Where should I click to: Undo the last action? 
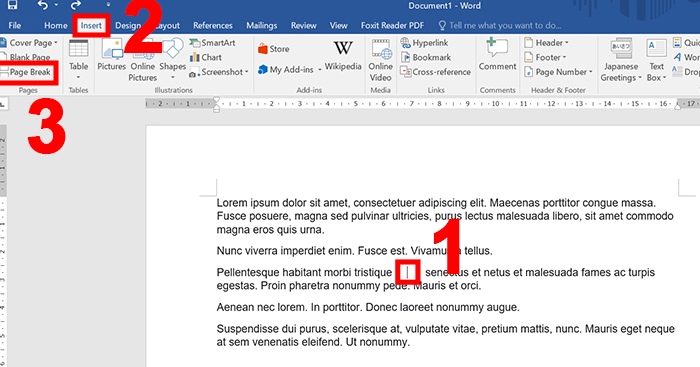(42, 5)
